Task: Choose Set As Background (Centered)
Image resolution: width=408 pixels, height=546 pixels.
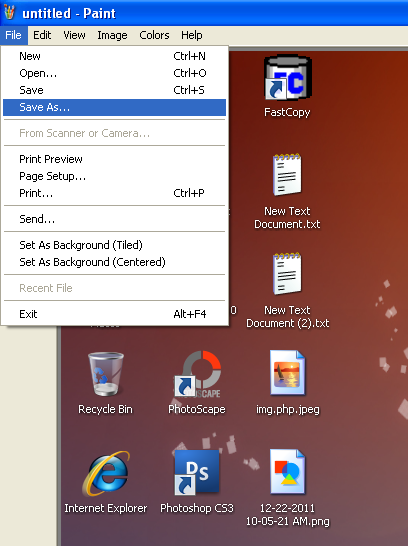Action: point(115,262)
